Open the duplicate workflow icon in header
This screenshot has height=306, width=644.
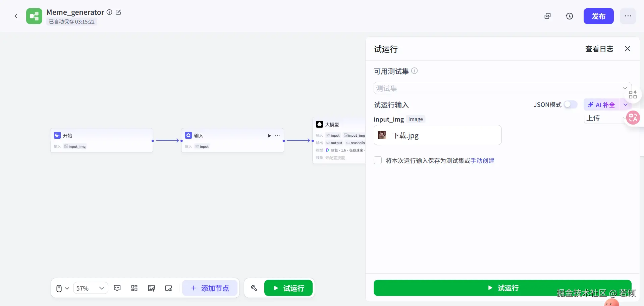547,16
